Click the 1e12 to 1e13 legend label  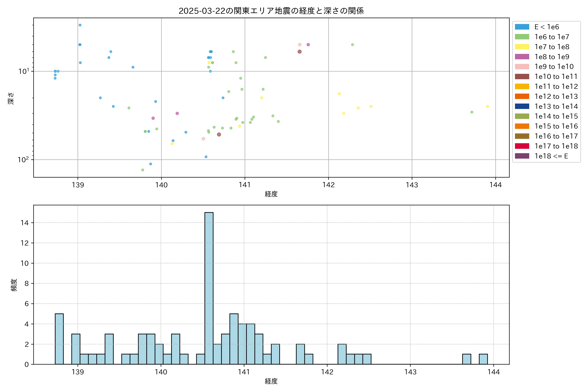(556, 97)
